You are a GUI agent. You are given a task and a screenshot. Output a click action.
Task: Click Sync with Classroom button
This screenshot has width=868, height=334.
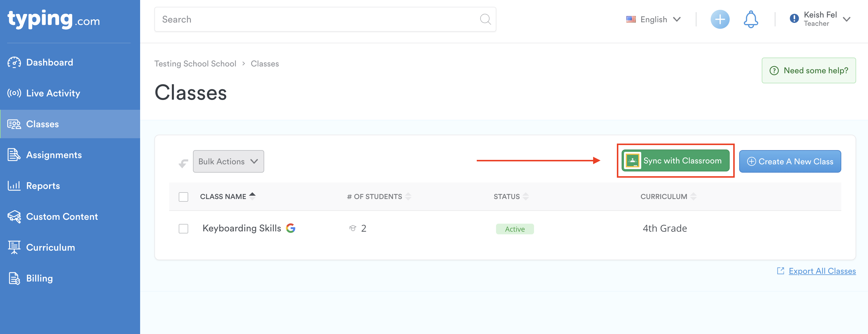(x=675, y=161)
